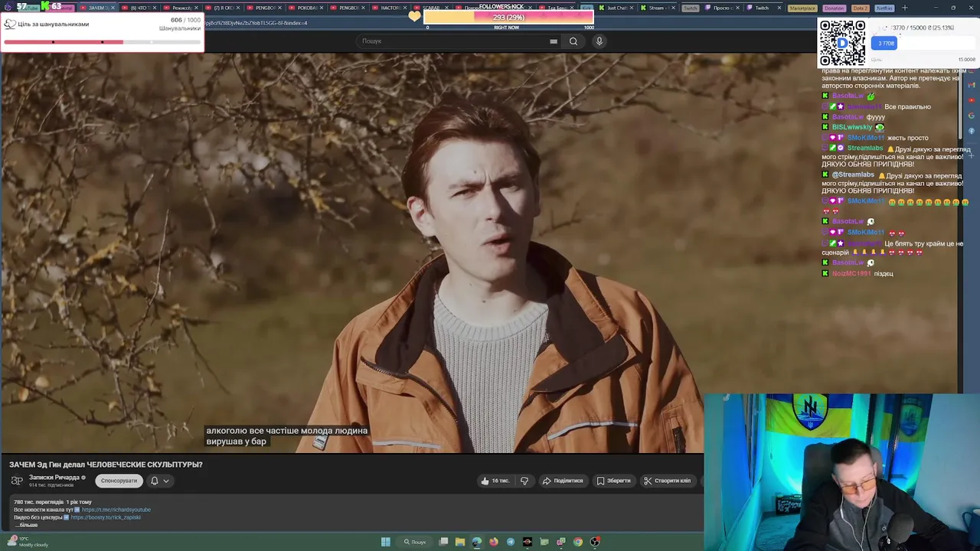The width and height of the screenshot is (980, 551).
Task: Focus the YouTube search field 'Пошук'
Action: [x=459, y=41]
